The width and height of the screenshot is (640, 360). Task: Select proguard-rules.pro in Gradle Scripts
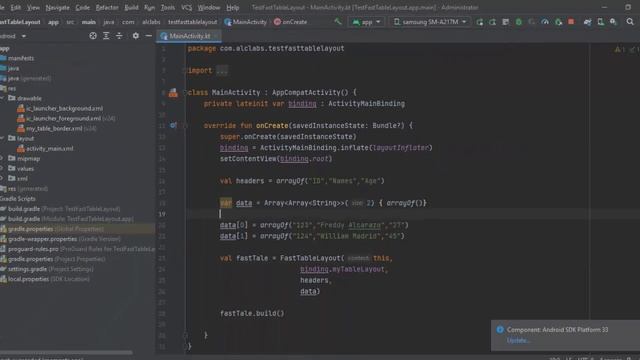tap(78, 249)
